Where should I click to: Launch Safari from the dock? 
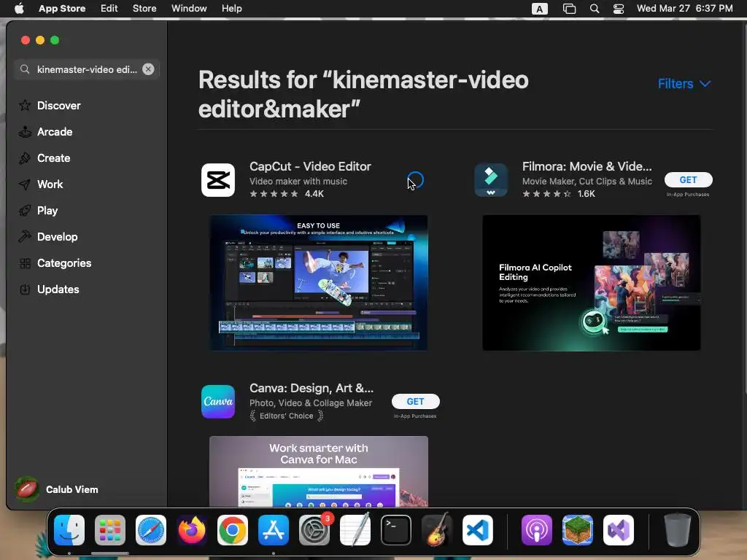[151, 530]
